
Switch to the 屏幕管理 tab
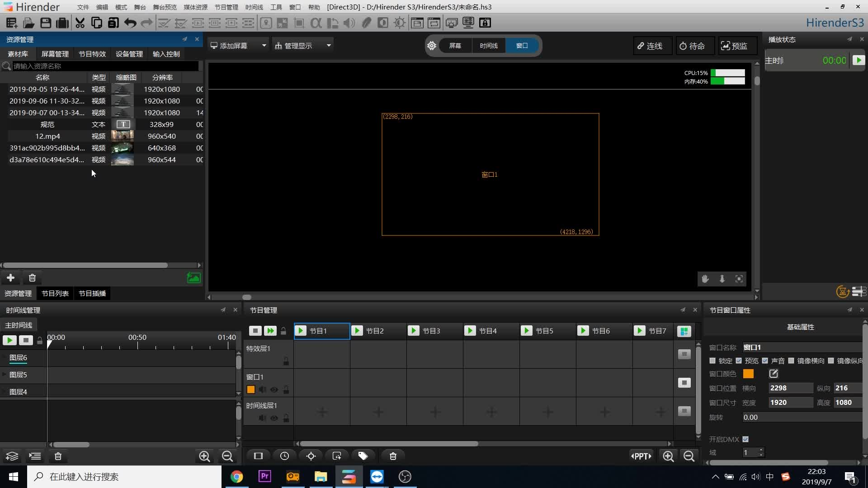(55, 54)
